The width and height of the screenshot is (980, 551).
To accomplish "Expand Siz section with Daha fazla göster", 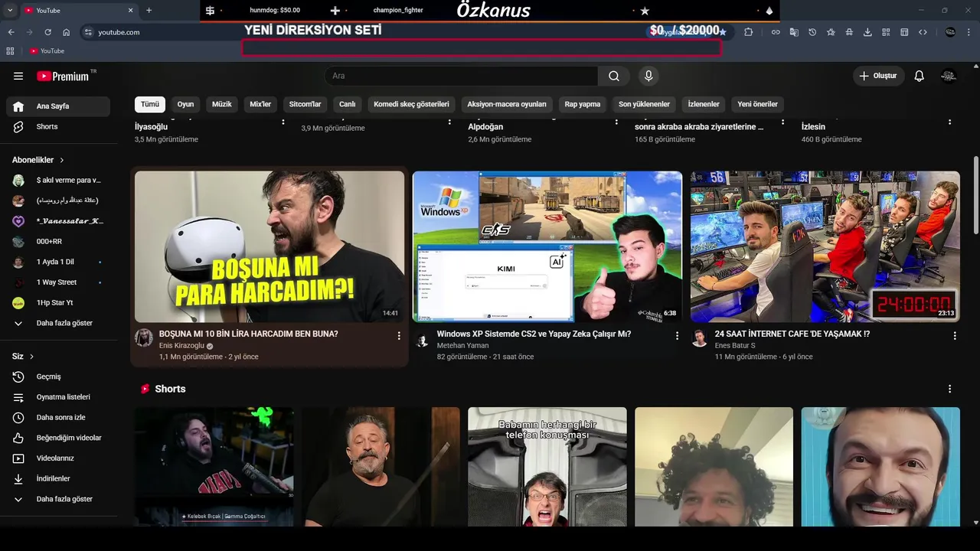I will (x=58, y=499).
